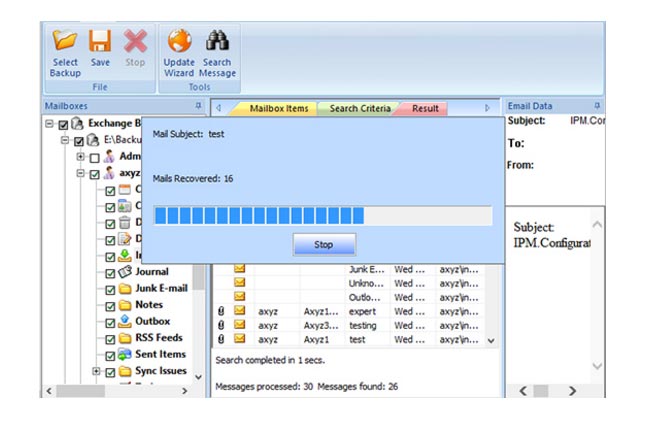Click the Exchange Backup root server icon
The height and width of the screenshot is (421, 645).
[77, 123]
